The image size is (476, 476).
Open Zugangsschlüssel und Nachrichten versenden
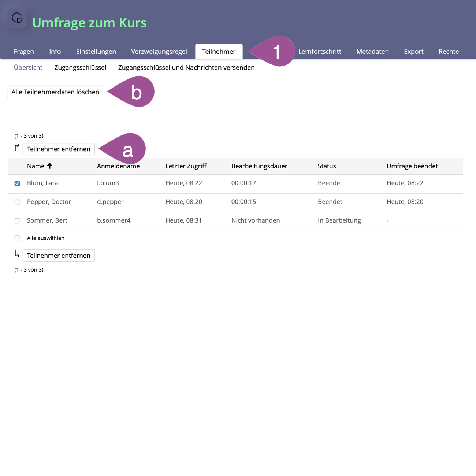(x=186, y=68)
